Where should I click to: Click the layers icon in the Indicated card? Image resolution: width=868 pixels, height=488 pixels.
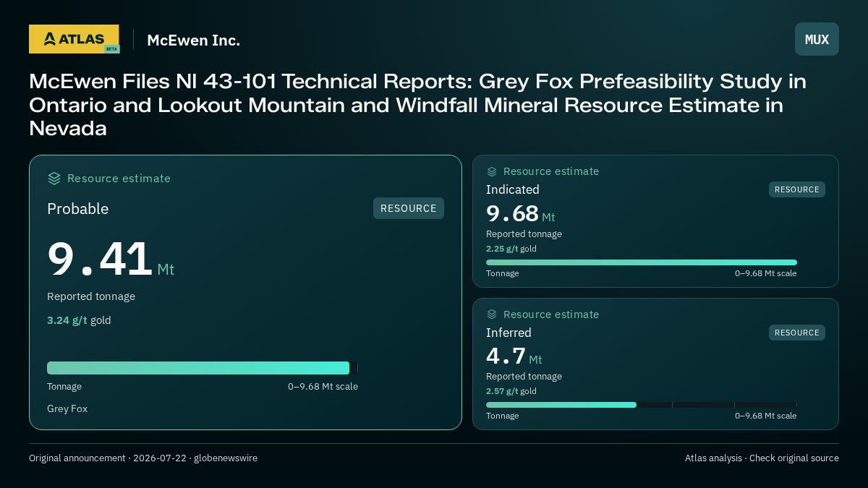tap(492, 171)
